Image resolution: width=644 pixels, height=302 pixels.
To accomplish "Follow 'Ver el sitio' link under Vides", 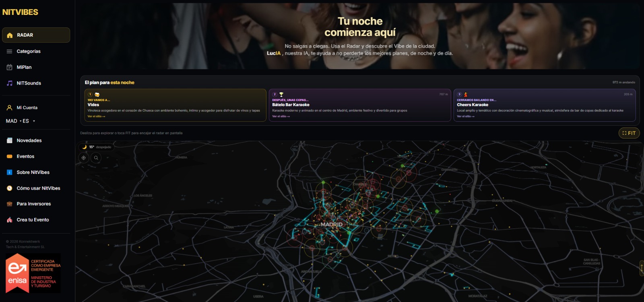I will (x=96, y=116).
